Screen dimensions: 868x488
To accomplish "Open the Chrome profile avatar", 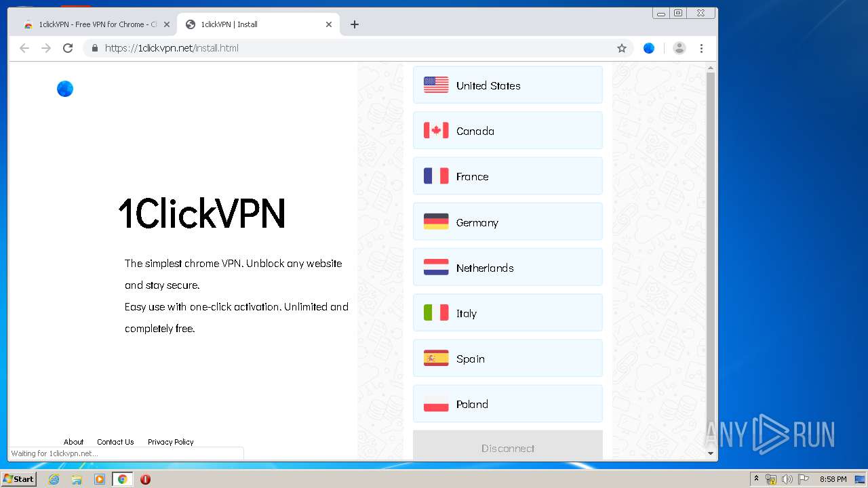I will (x=679, y=48).
